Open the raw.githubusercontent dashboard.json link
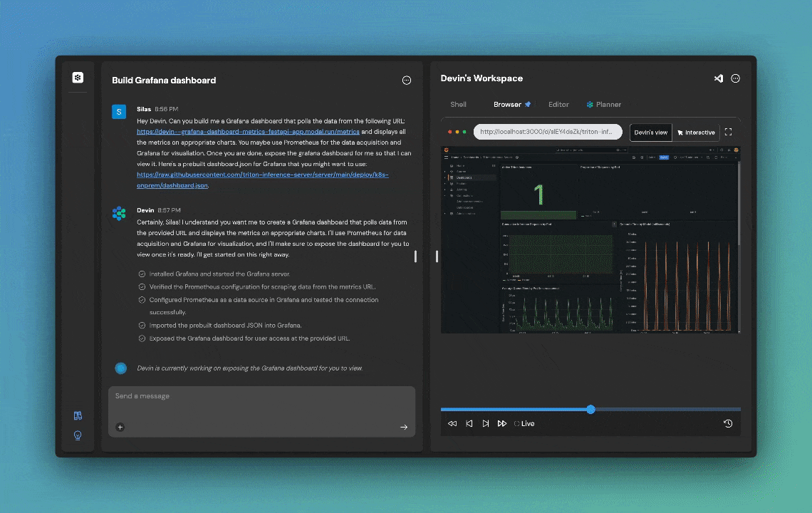 (x=263, y=180)
